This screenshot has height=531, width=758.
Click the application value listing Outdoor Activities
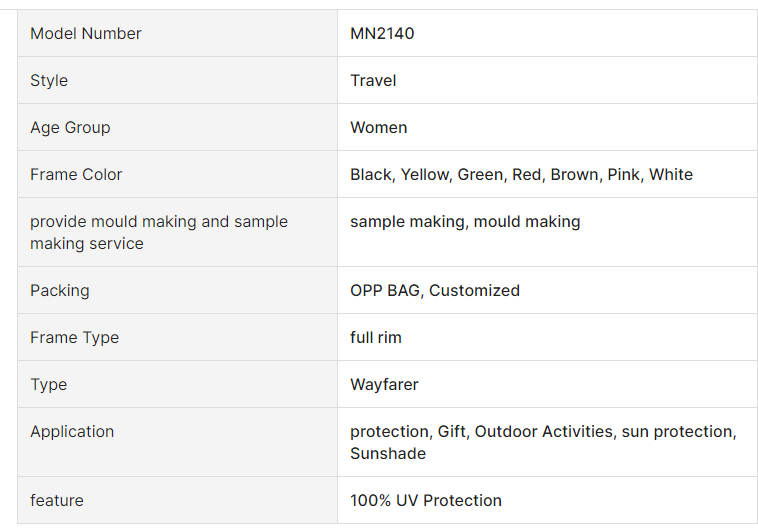(x=543, y=442)
